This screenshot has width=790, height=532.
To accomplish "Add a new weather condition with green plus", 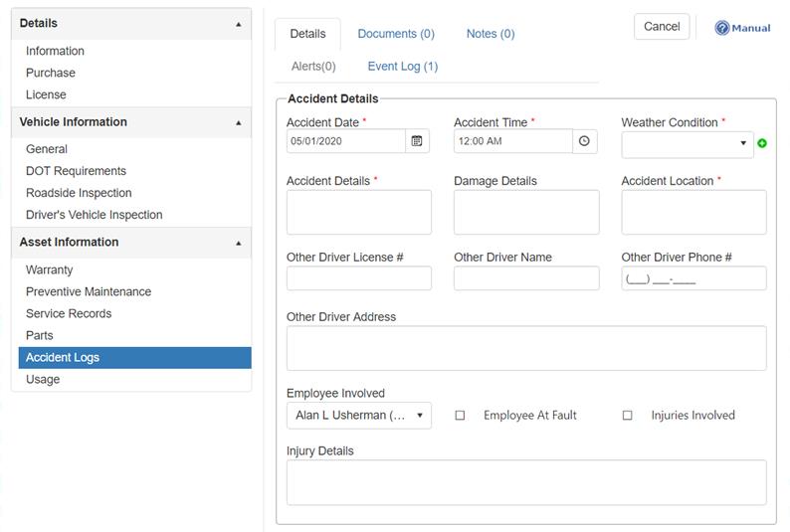I will click(x=762, y=144).
